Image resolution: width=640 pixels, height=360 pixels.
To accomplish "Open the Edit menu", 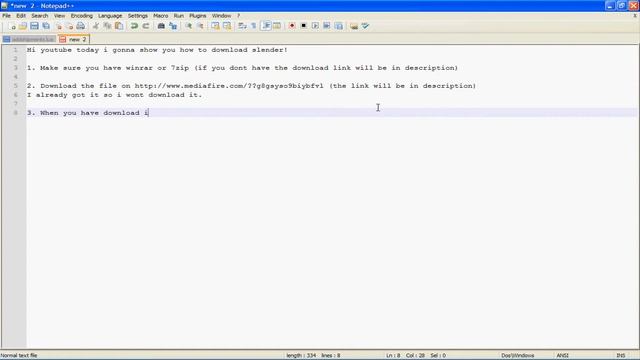I will (x=21, y=16).
